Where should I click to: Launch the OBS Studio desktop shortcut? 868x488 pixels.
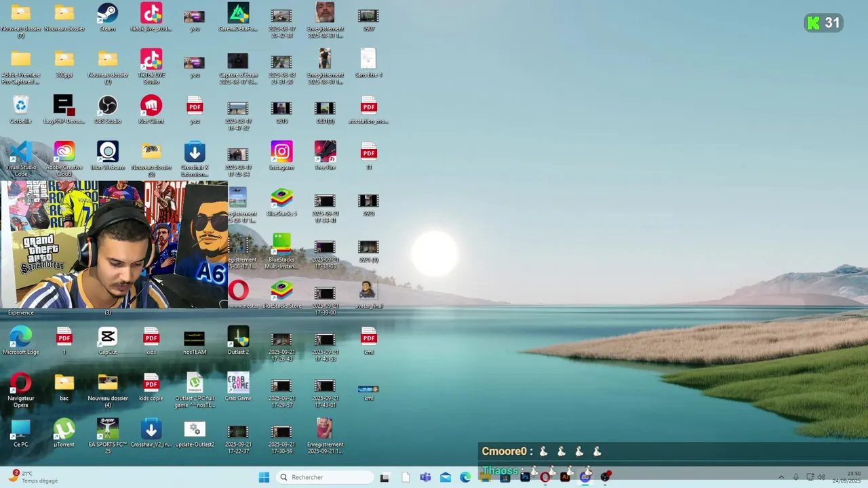107,109
